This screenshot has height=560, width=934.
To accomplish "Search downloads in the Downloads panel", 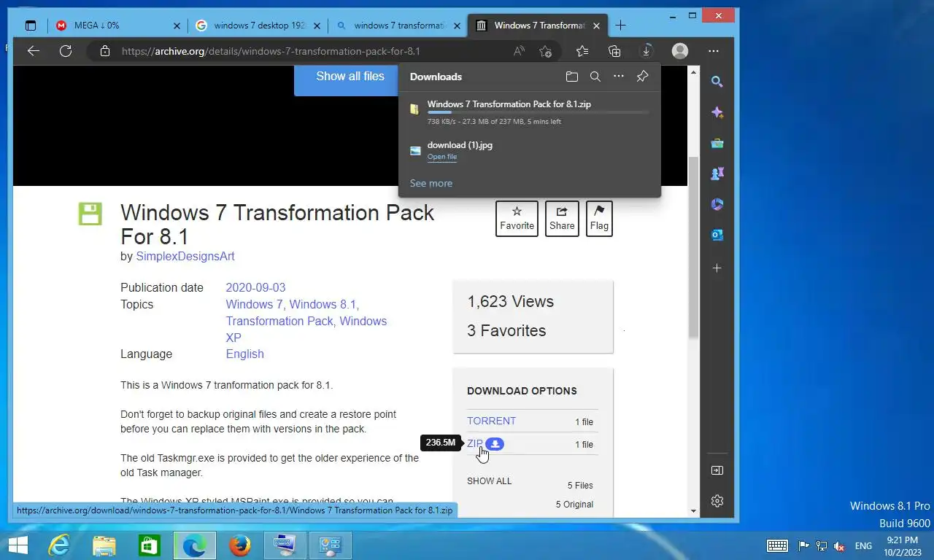I will (x=595, y=77).
